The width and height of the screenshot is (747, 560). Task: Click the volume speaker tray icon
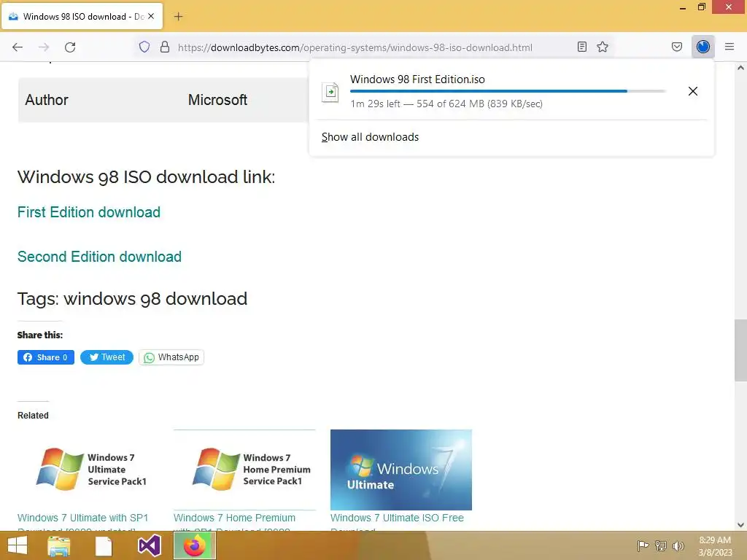click(x=678, y=545)
